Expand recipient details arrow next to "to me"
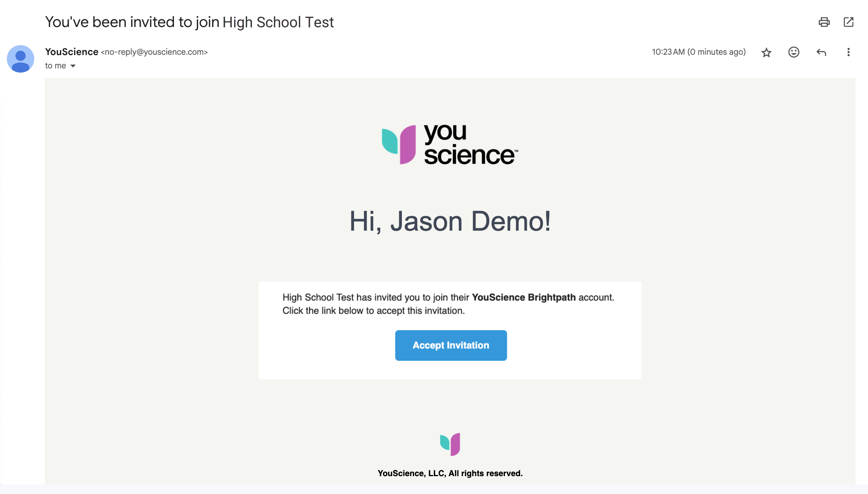The height and width of the screenshot is (494, 868). [73, 66]
